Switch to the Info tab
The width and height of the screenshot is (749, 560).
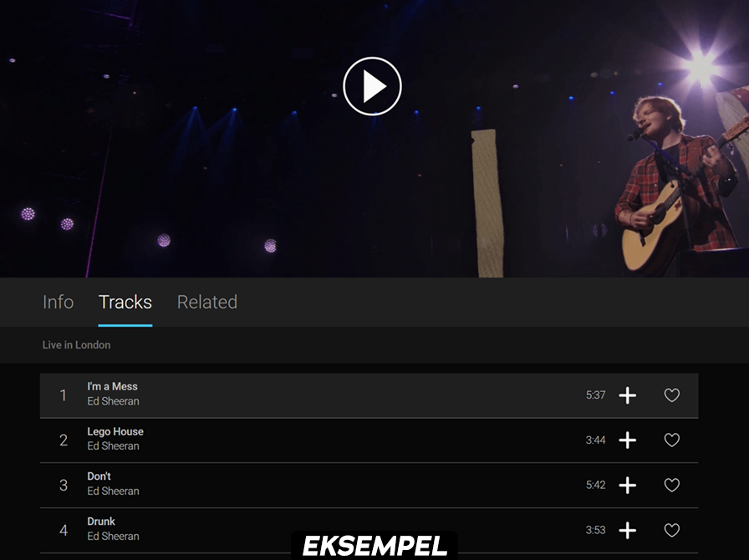[58, 302]
